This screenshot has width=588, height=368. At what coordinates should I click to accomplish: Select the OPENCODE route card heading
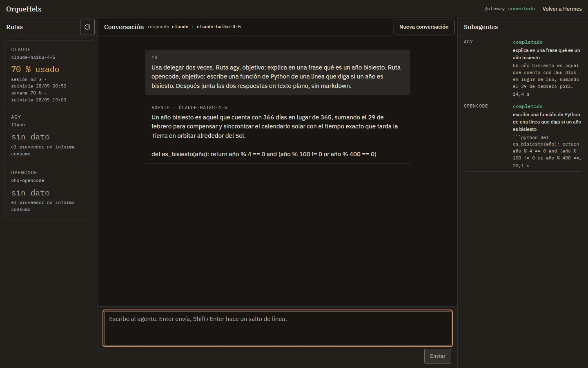24,173
